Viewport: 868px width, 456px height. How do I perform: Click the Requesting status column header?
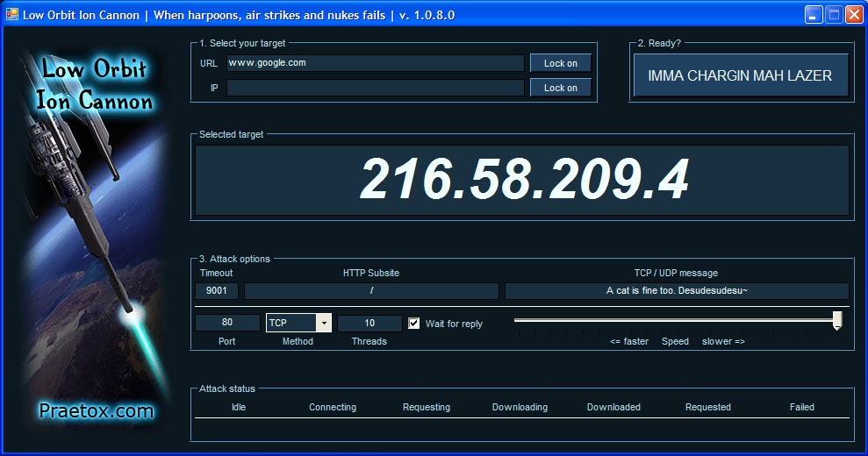coord(427,407)
